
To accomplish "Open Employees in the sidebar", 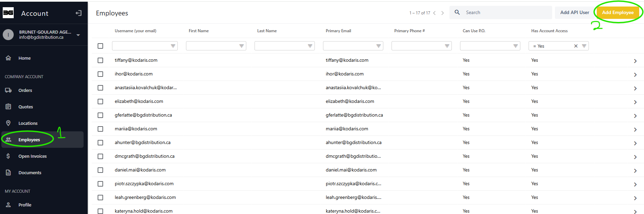I will pyautogui.click(x=42, y=140).
